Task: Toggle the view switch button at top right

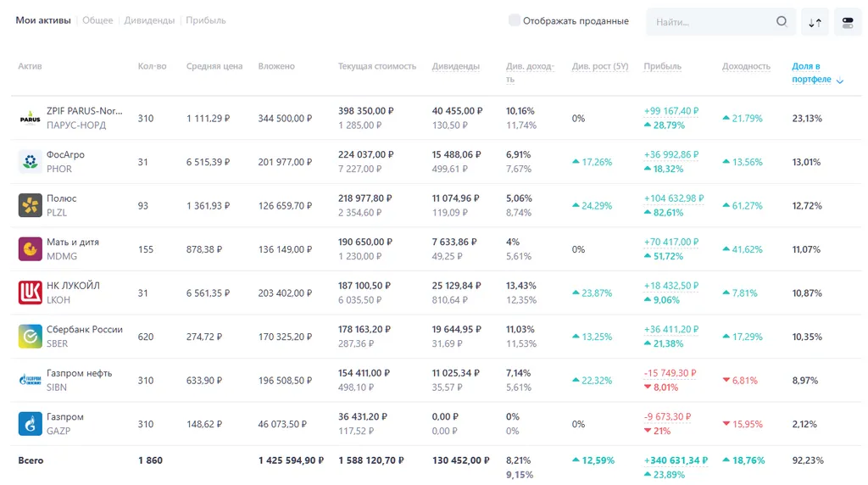Action: 848,23
